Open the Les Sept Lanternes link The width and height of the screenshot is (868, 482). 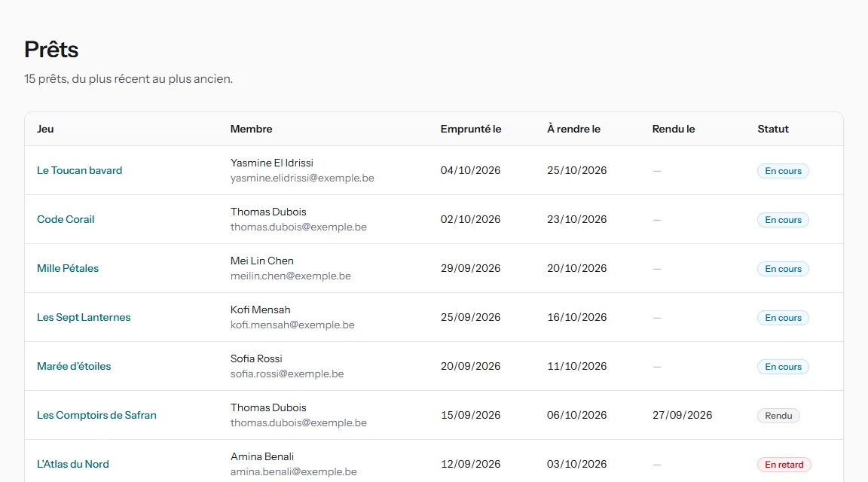[x=84, y=317]
